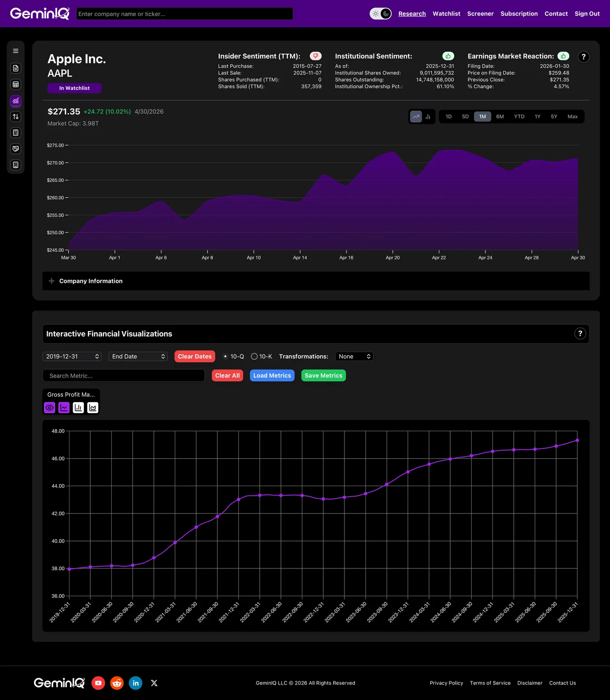Open the End Date dropdown

(x=138, y=356)
